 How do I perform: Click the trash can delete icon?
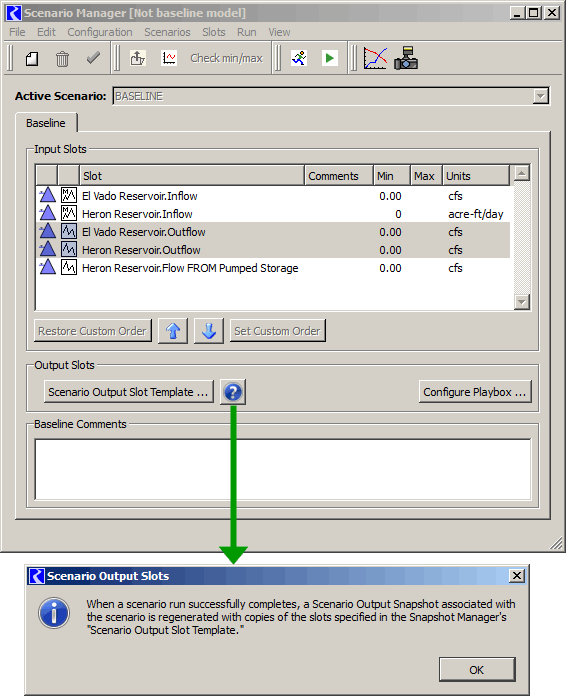pos(62,59)
